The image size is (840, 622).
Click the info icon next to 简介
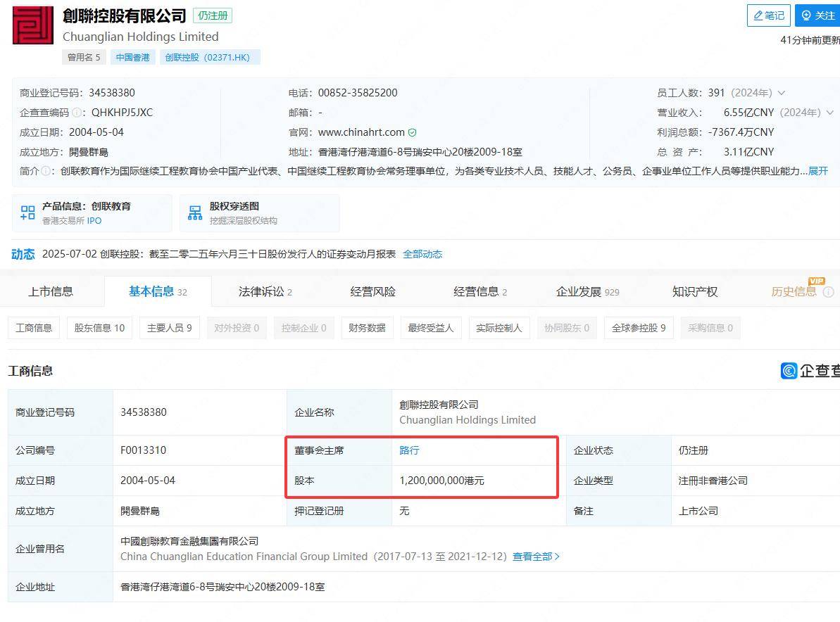46,171
